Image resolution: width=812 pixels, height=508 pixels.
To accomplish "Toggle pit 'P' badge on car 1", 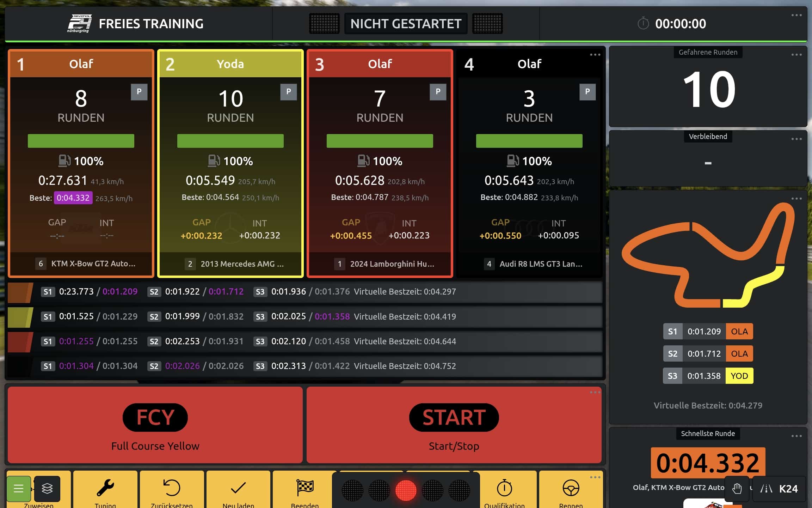I will click(x=139, y=92).
